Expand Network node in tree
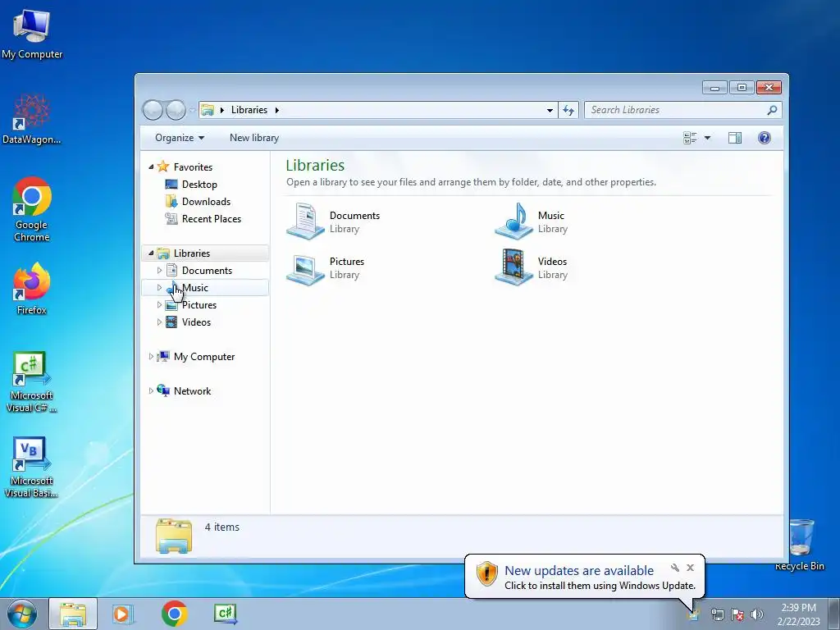 [151, 391]
